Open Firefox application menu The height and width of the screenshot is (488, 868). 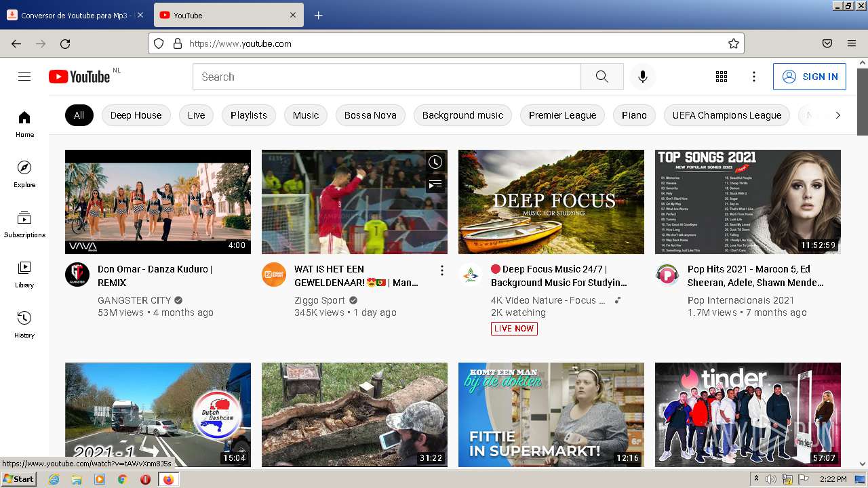coord(852,43)
